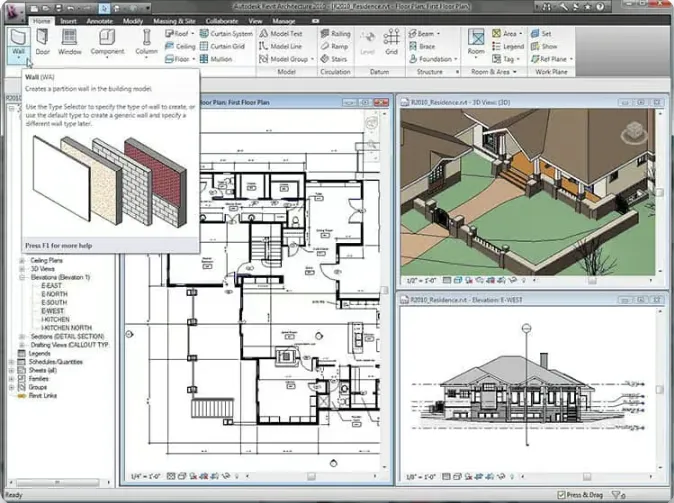674x503 pixels.
Task: Click the ViewCube in the 3D view
Action: 634,132
